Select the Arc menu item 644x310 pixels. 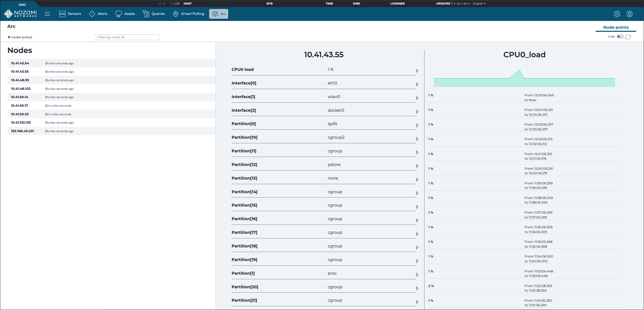pyautogui.click(x=219, y=14)
